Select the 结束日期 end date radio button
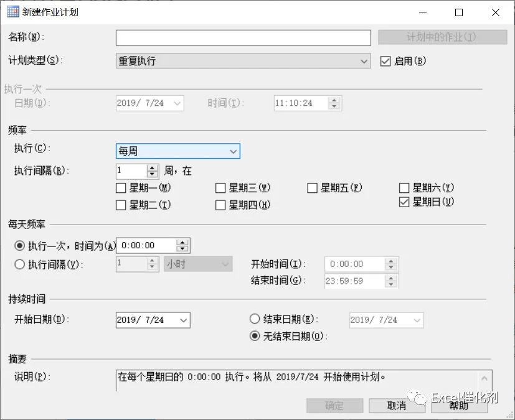 tap(255, 319)
